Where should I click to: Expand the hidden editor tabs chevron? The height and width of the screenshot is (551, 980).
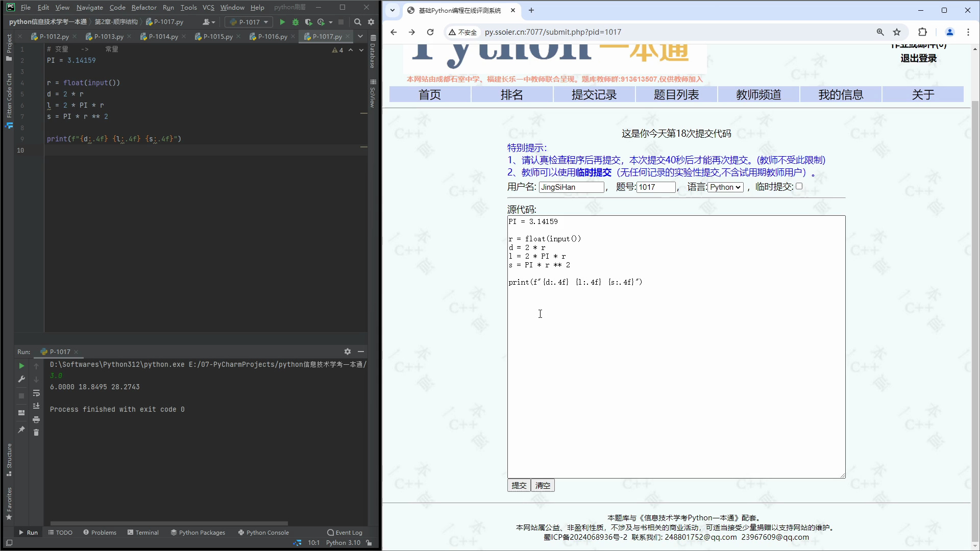click(x=360, y=36)
